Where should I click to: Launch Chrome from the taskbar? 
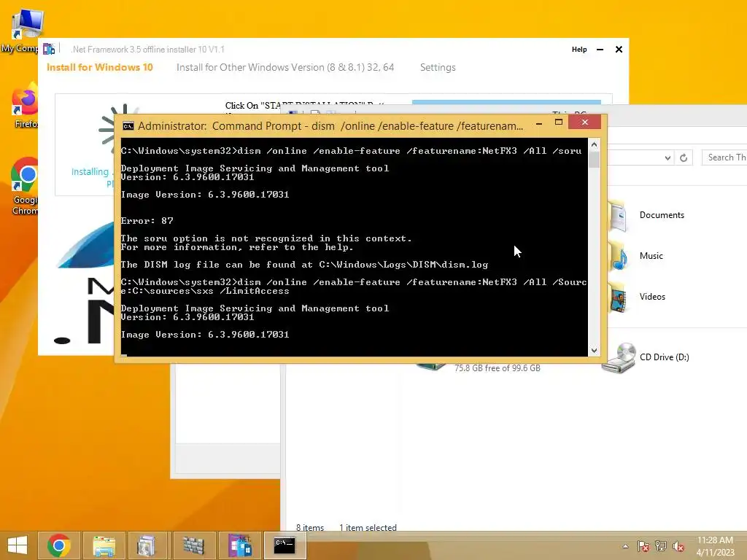click(59, 545)
